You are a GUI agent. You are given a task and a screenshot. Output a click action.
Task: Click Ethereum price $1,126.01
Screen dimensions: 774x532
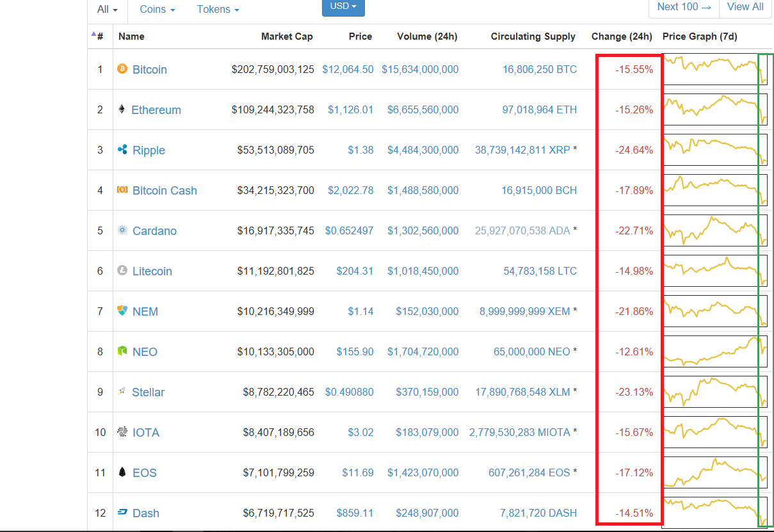click(x=351, y=109)
